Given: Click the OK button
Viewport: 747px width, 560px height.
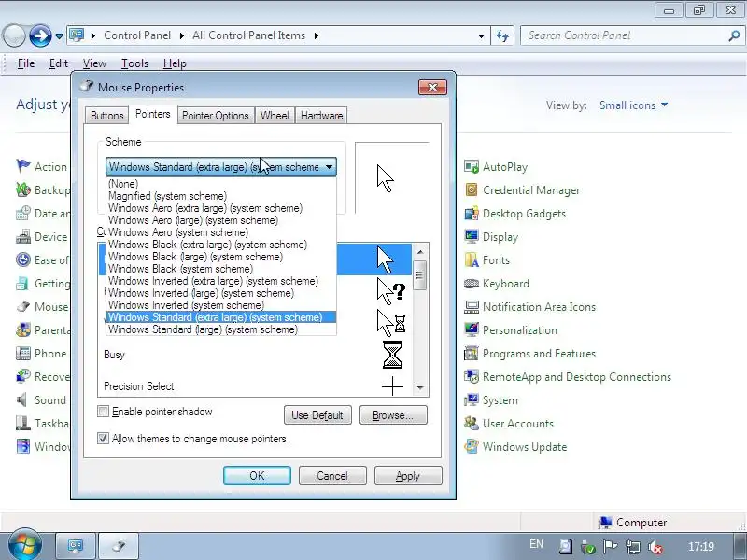Looking at the screenshot, I should pos(258,476).
